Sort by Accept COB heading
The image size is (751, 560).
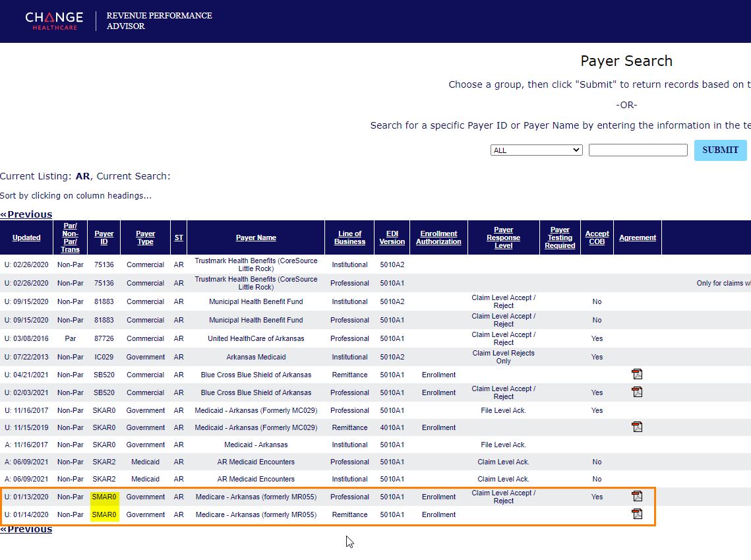[597, 237]
